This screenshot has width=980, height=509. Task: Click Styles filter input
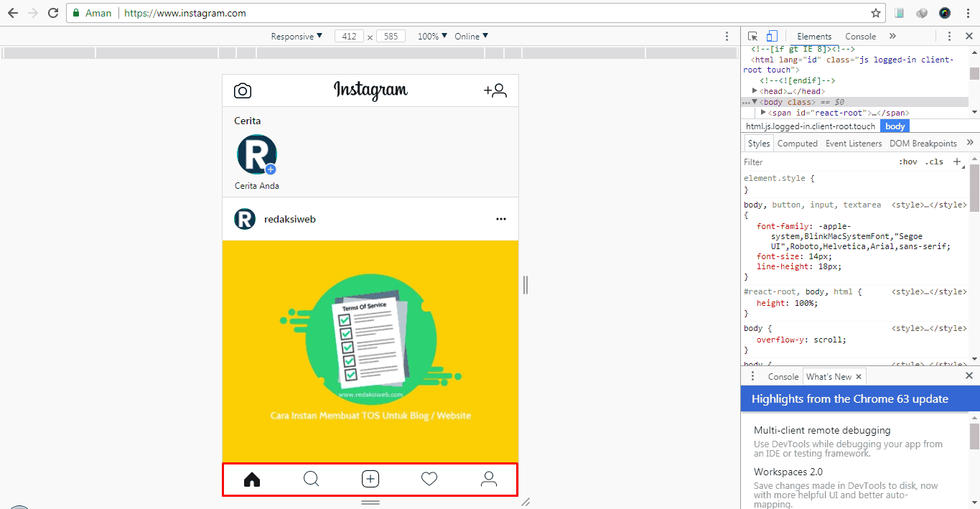click(818, 162)
